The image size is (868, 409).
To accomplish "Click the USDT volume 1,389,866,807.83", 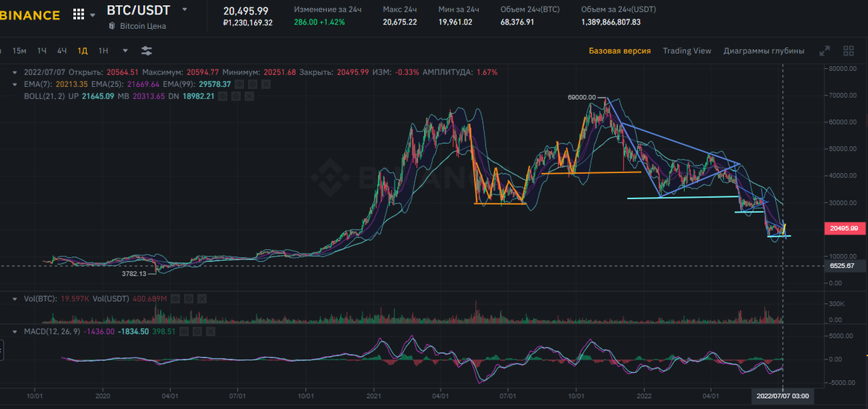I will (611, 22).
